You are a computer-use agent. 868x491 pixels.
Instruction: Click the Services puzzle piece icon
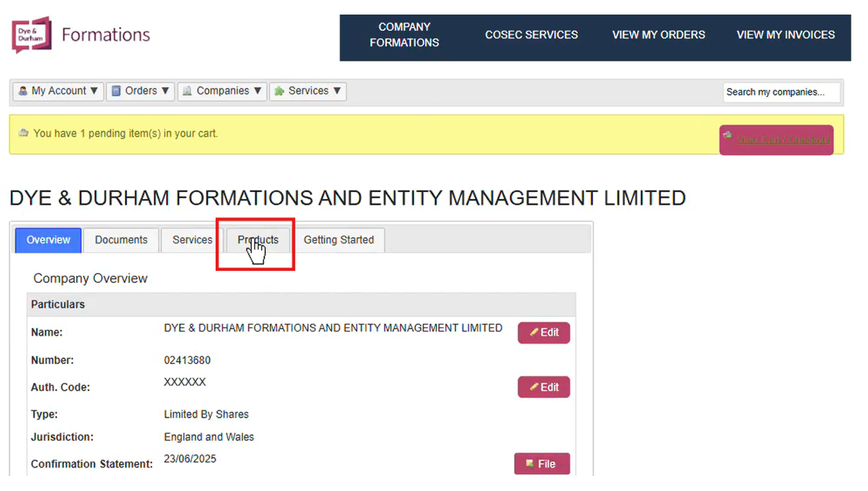click(x=279, y=91)
